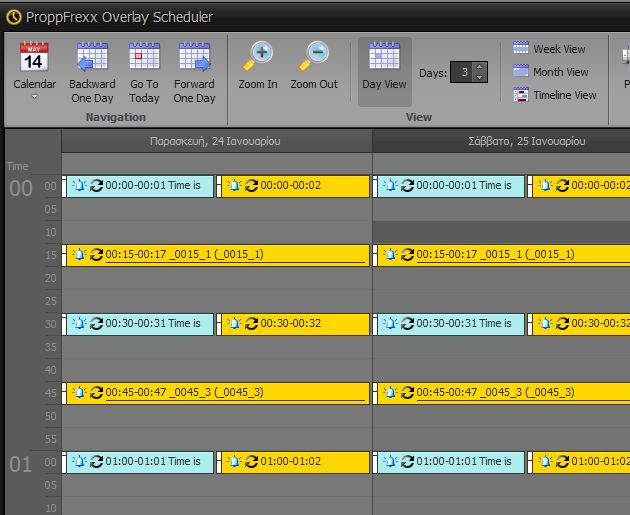The image size is (630, 515).
Task: Expand the arrow below Calendar
Action: (x=34, y=98)
